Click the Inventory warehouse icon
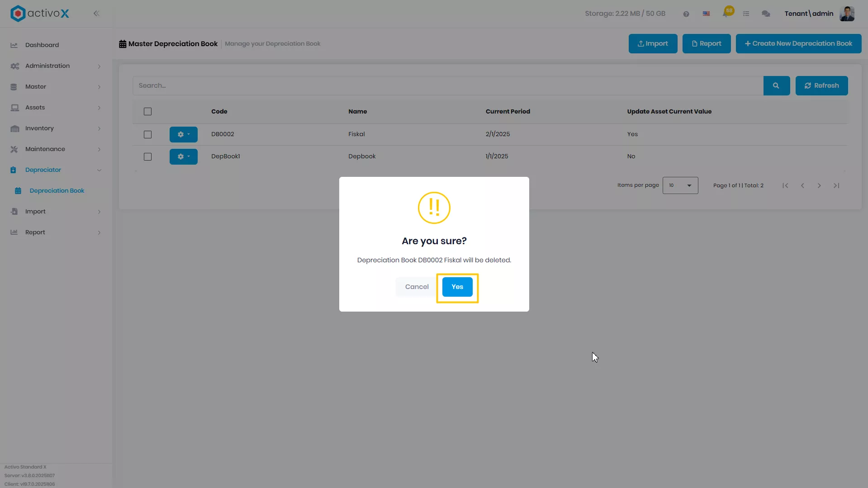The width and height of the screenshot is (868, 488). coord(14,128)
